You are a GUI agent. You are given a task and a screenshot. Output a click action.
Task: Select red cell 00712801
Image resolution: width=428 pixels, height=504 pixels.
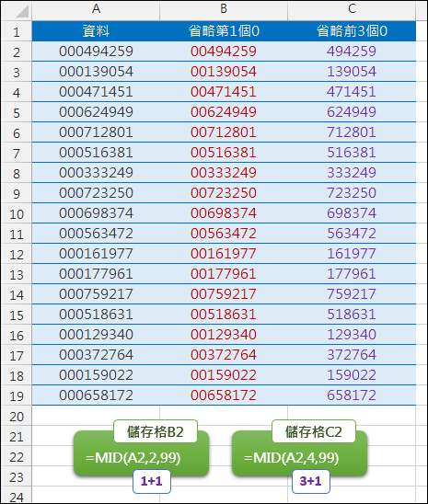click(x=224, y=132)
